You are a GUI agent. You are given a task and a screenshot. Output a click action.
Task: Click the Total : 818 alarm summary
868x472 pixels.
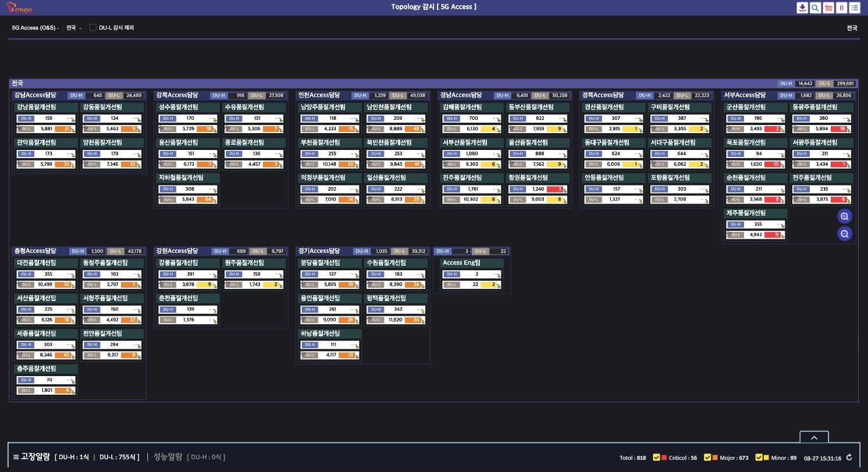[633, 458]
